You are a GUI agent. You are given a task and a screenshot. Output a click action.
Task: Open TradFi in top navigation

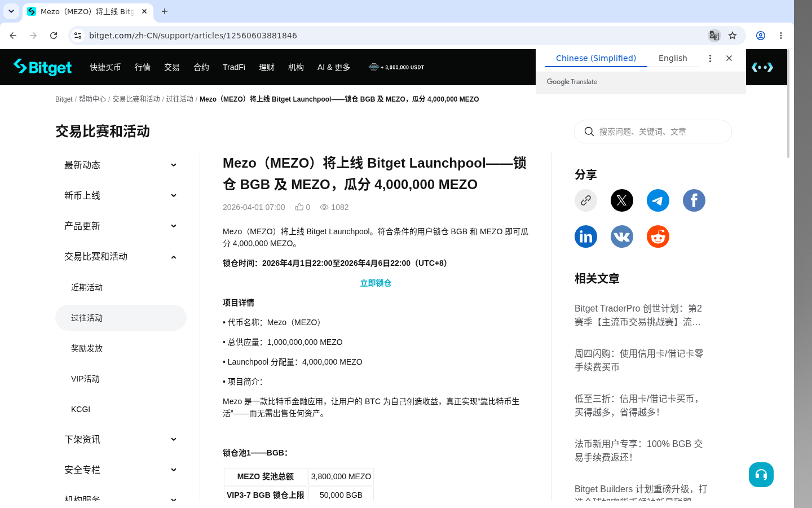pyautogui.click(x=234, y=67)
